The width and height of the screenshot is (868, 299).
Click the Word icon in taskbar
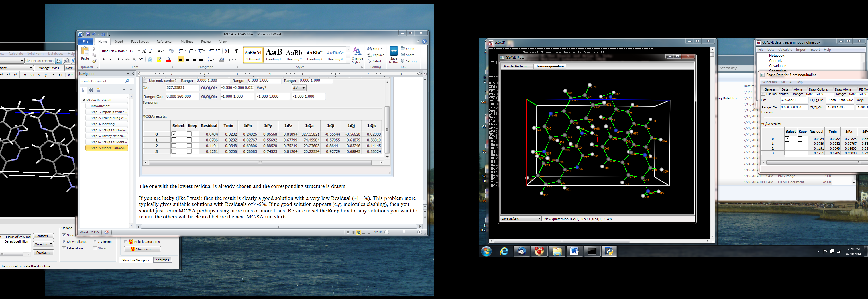574,251
